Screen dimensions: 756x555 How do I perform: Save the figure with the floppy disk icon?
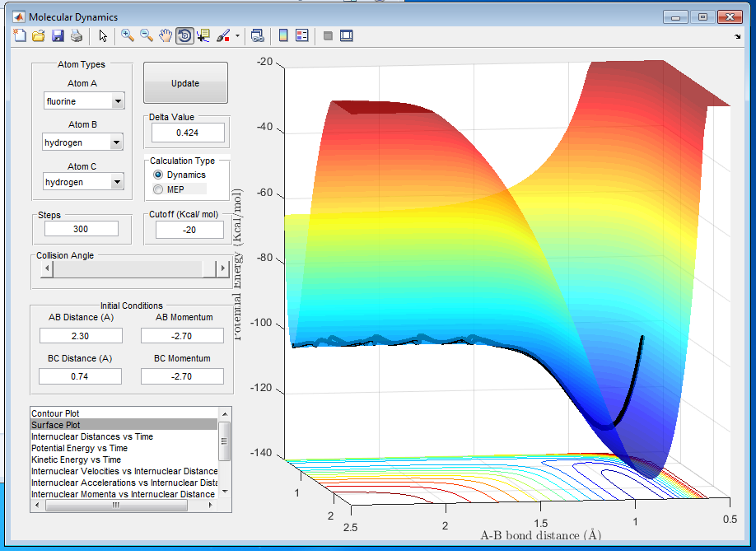pos(58,35)
